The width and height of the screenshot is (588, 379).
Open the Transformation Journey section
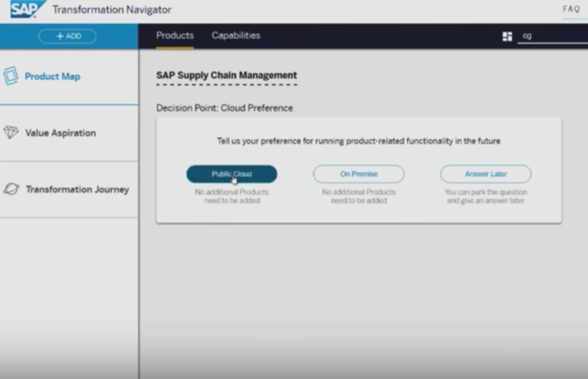pos(69,189)
